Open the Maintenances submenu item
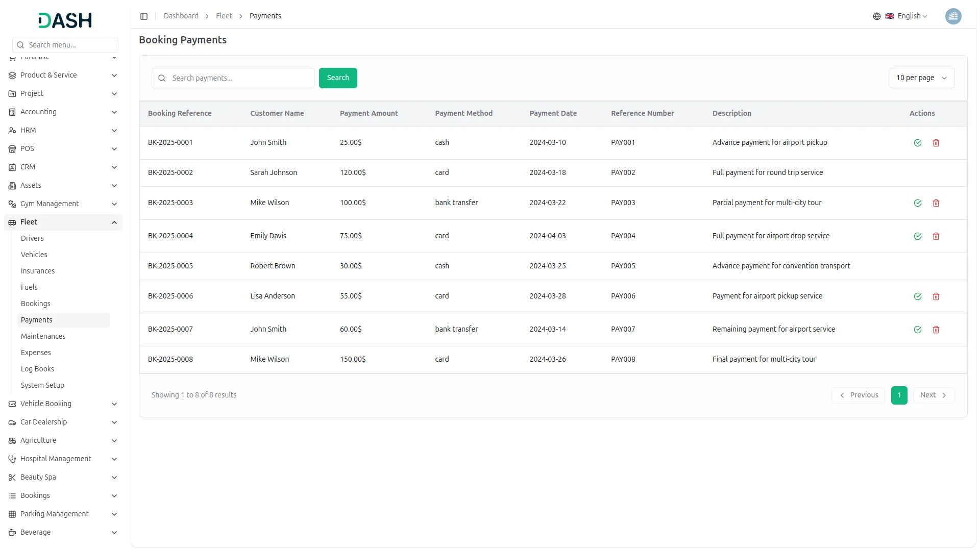 43,336
